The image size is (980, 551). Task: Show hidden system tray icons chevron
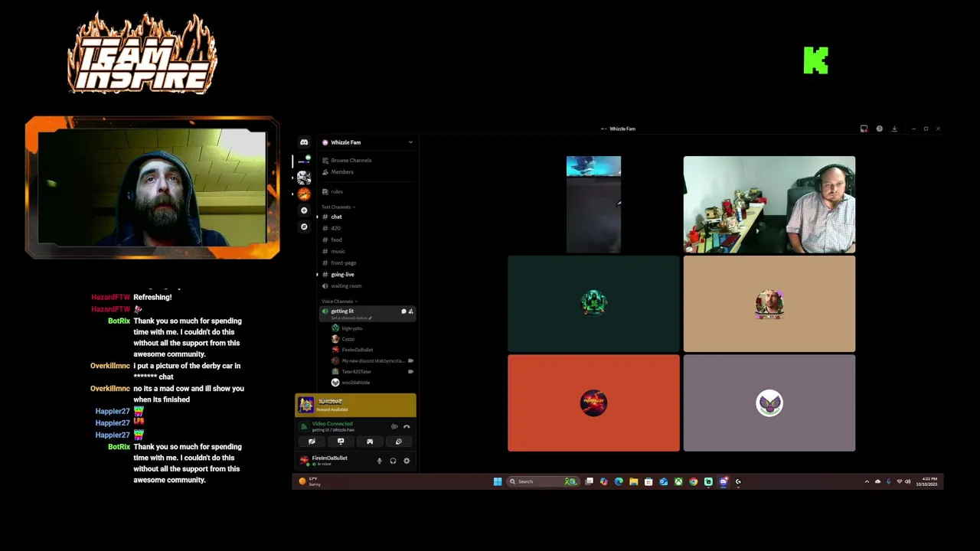pos(867,481)
